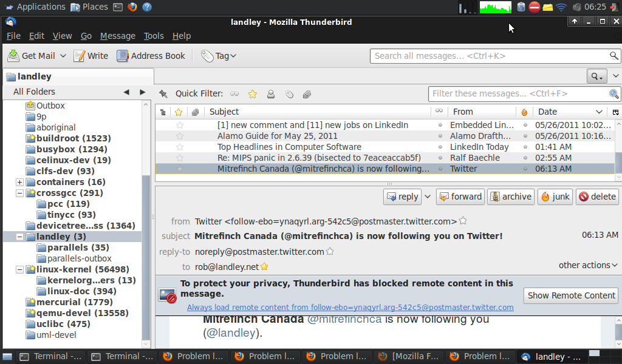This screenshot has width=622, height=364.
Task: Sort by junk status column header
Action: tap(524, 112)
